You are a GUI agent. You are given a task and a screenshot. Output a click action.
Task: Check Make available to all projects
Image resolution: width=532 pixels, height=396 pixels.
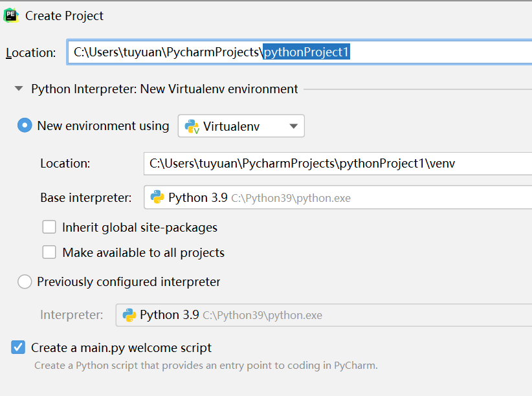pos(49,252)
